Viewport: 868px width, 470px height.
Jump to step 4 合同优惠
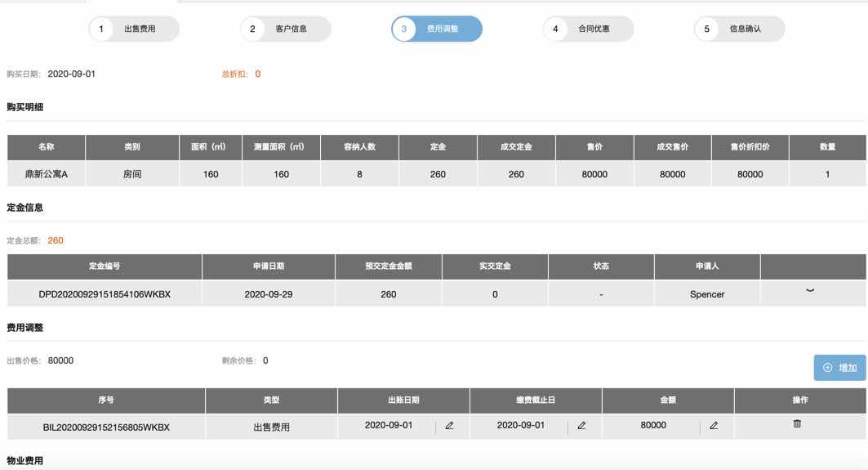pos(588,29)
